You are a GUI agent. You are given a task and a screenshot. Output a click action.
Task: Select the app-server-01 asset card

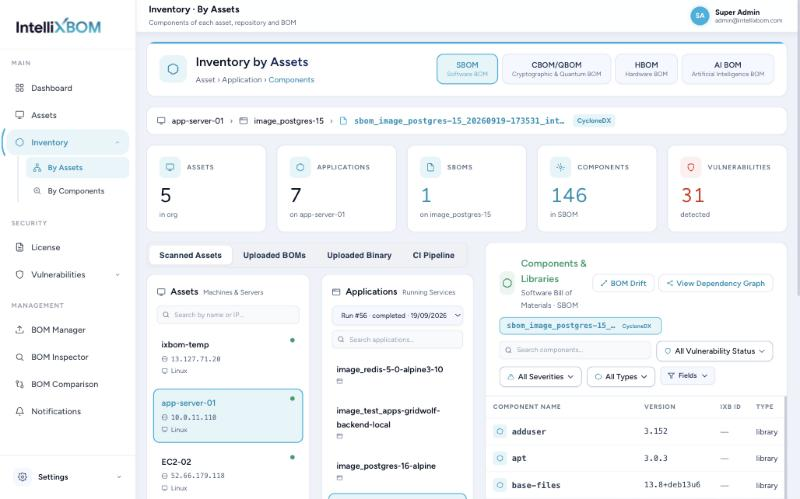(x=228, y=416)
